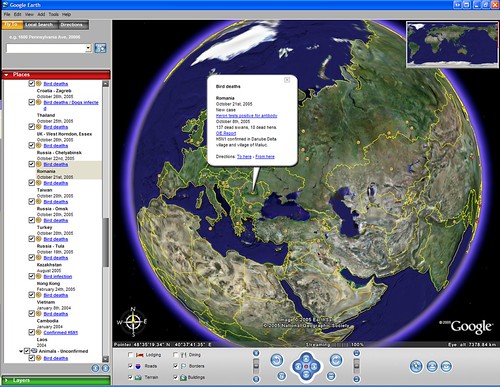The height and width of the screenshot is (387, 500).
Task: Click the Lodging bed icon
Action: point(139,355)
